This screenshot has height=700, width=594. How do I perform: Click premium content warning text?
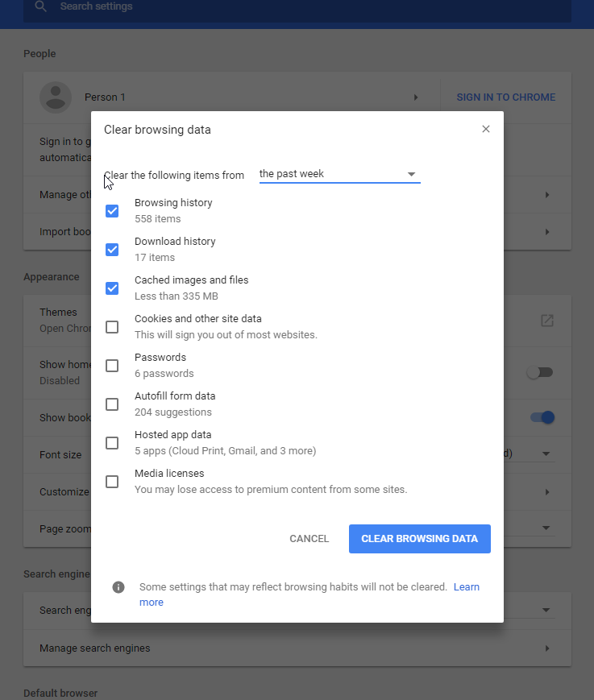pyautogui.click(x=271, y=490)
